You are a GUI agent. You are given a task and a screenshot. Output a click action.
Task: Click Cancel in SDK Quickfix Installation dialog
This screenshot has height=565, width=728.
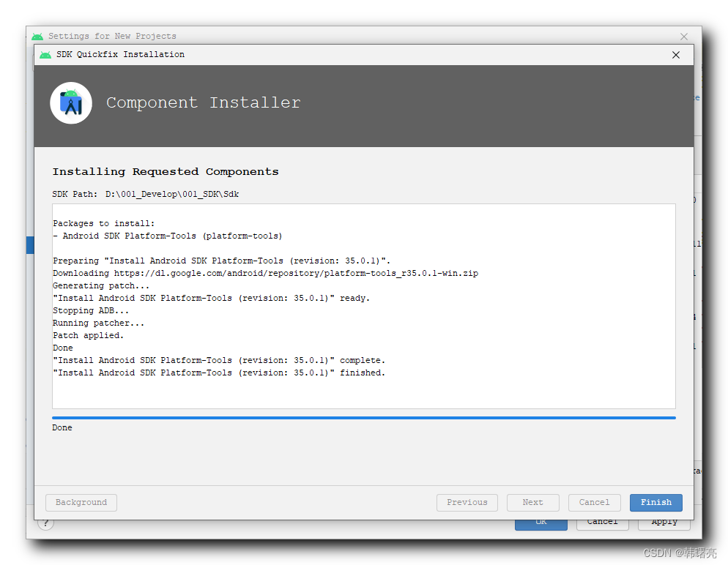pyautogui.click(x=594, y=502)
